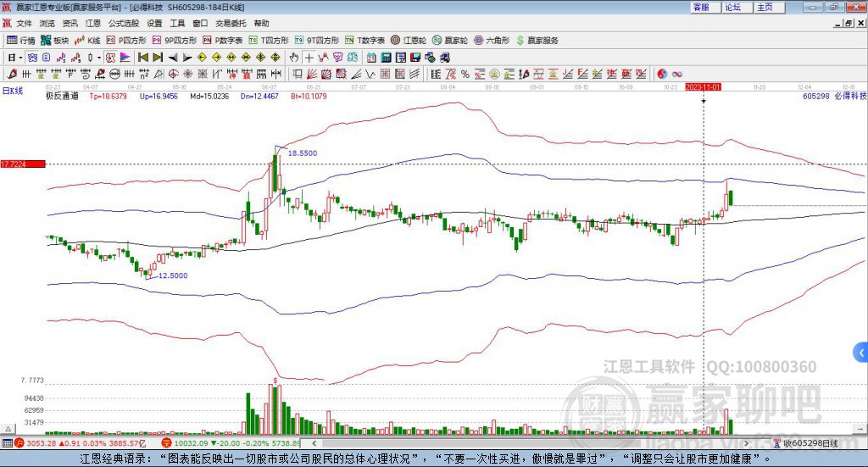This screenshot has height=467, width=868.
Task: Click the red floppy save icon
Action: point(415,58)
